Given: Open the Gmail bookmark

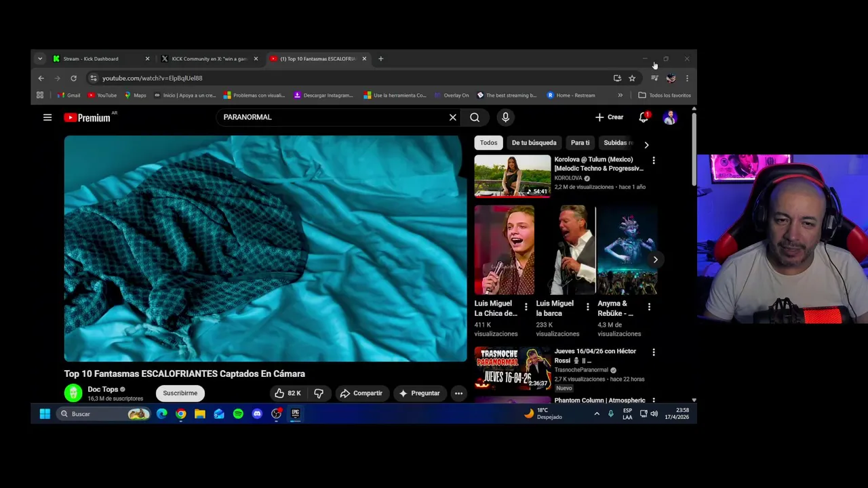Looking at the screenshot, I should 69,96.
